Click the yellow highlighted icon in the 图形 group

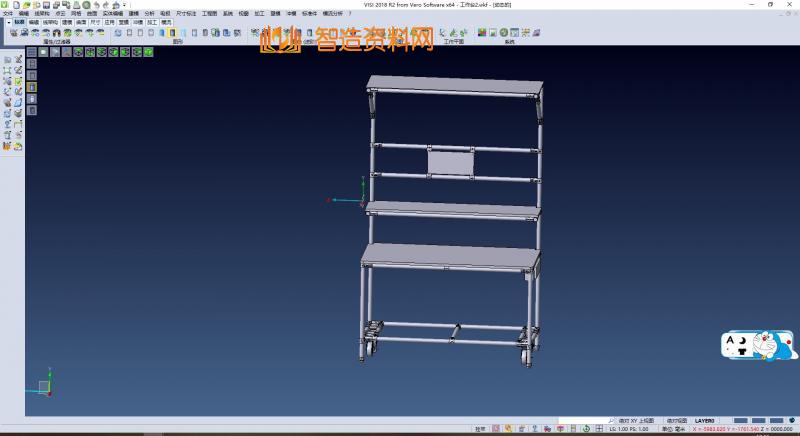pyautogui.click(x=171, y=33)
